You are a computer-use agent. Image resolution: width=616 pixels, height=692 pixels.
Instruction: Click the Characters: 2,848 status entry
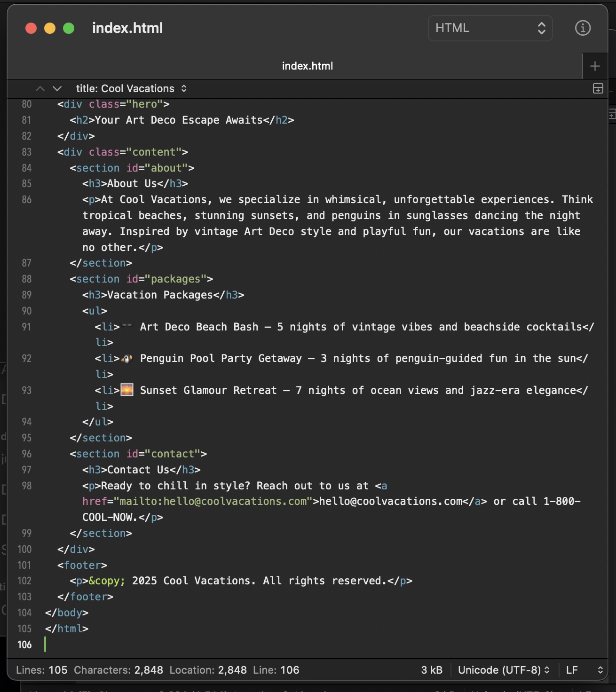[118, 670]
